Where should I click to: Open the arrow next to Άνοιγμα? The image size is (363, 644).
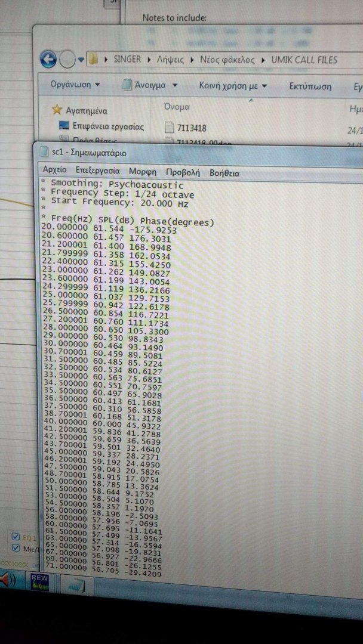tap(175, 85)
